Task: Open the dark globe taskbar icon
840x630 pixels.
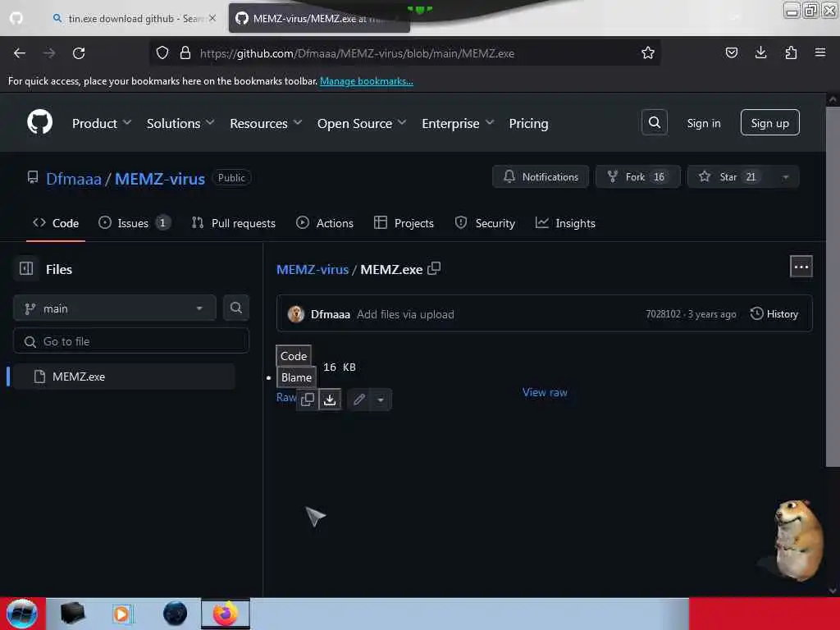Action: click(176, 614)
